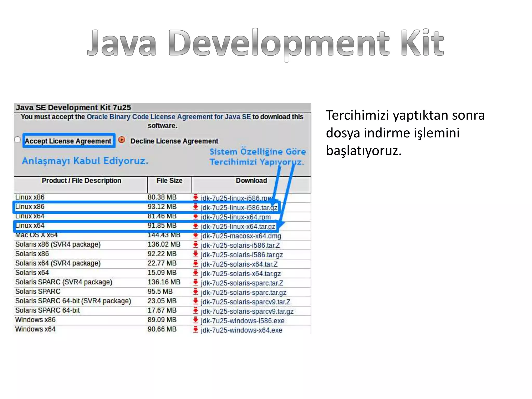
Task: Click download arrow icon for jdk-7u25-linux-x64.tar.gz
Action: (x=196, y=226)
